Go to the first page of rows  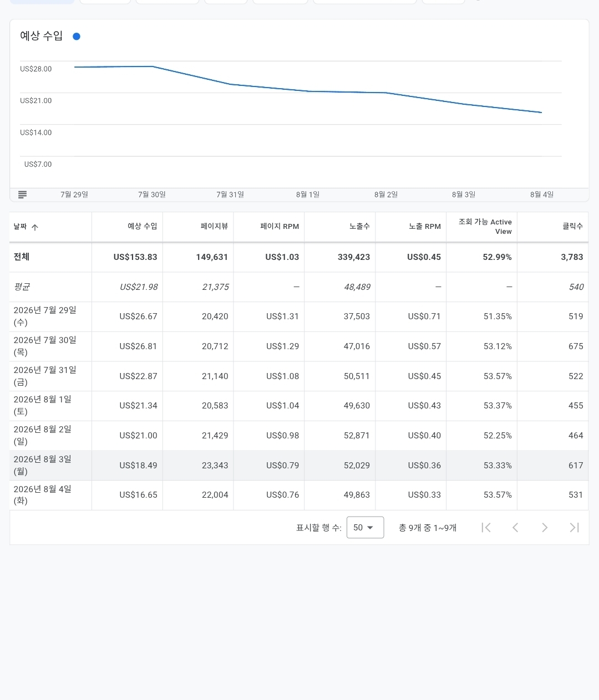coord(486,528)
